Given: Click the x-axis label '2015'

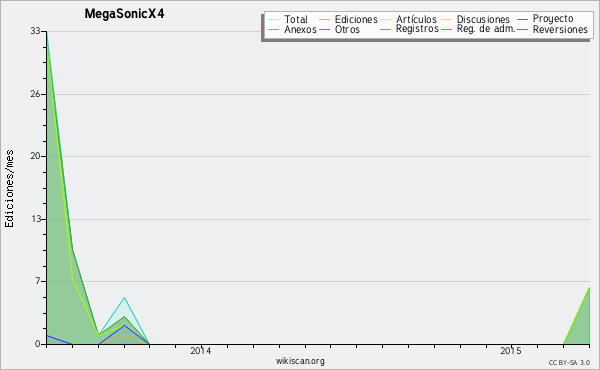Looking at the screenshot, I should click(x=511, y=351).
